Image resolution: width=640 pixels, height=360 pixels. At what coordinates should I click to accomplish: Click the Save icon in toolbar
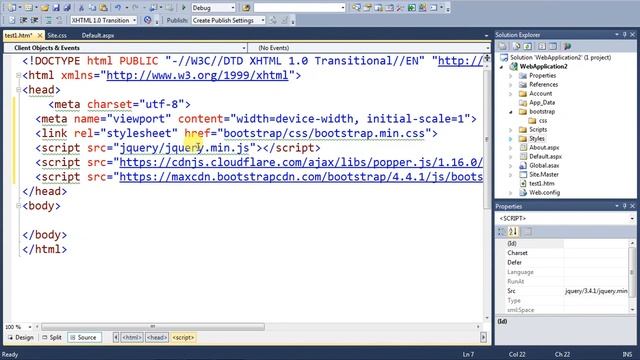[x=56, y=8]
